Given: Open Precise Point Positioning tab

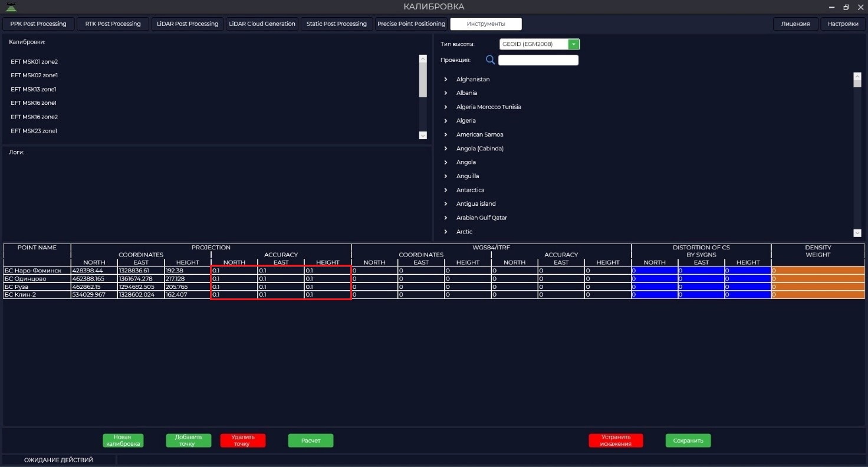Looking at the screenshot, I should click(411, 24).
